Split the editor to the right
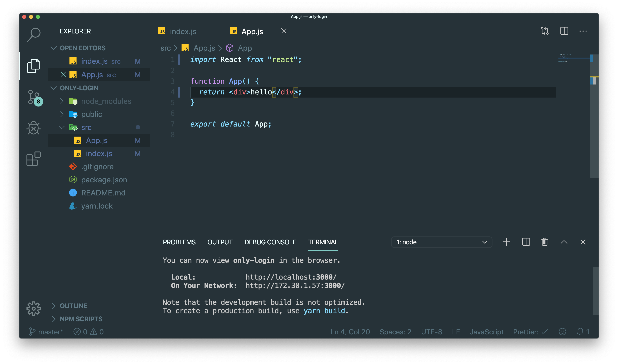The height and width of the screenshot is (364, 618). (x=564, y=31)
